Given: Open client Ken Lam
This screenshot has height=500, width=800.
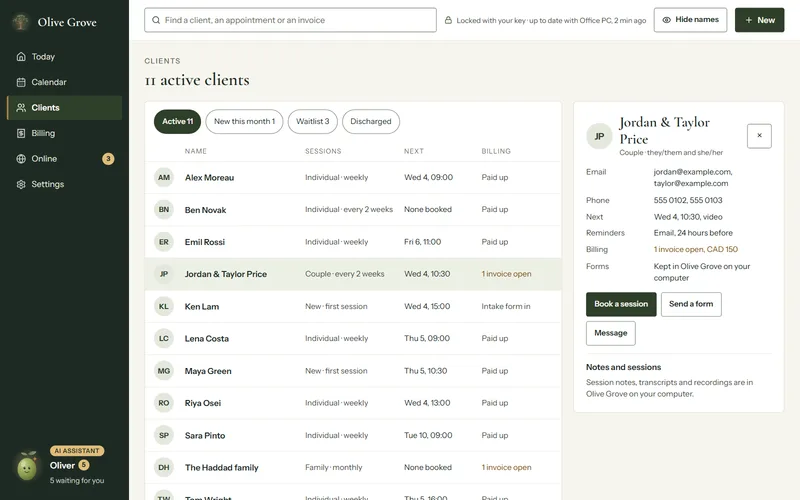Looking at the screenshot, I should click(x=353, y=306).
